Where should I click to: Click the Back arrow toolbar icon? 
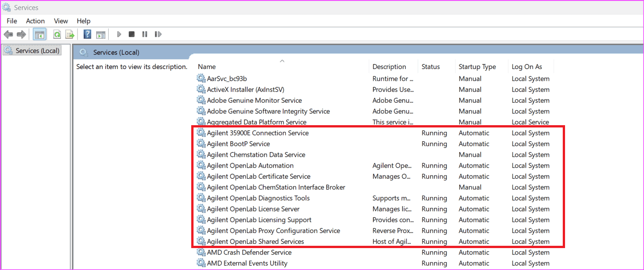[8, 34]
